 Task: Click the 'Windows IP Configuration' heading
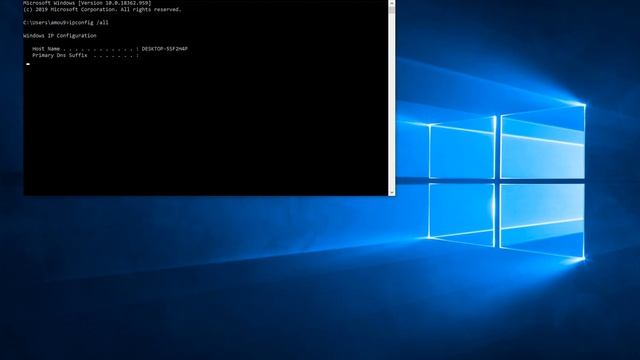click(60, 36)
